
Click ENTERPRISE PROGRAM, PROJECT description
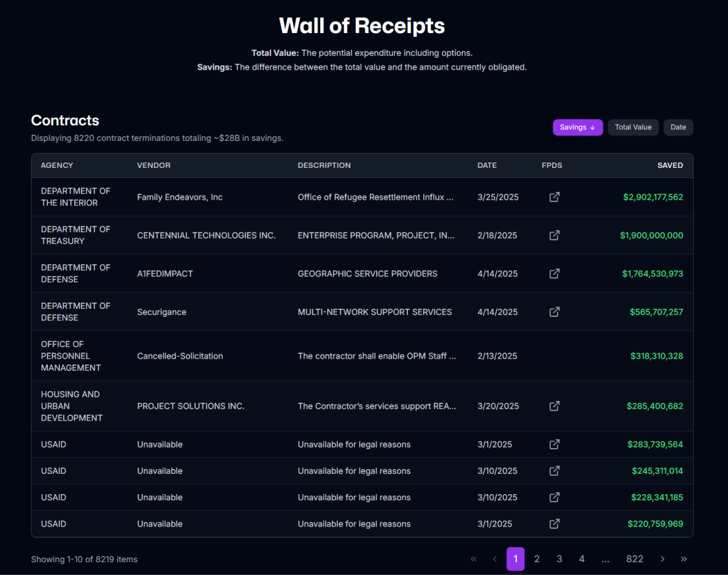(x=376, y=235)
